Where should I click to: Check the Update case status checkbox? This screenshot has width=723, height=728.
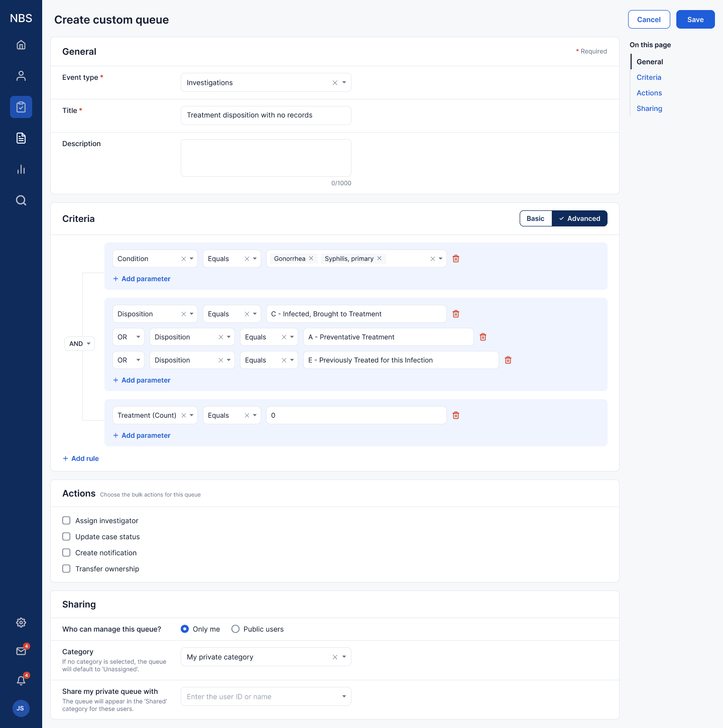[x=66, y=537]
